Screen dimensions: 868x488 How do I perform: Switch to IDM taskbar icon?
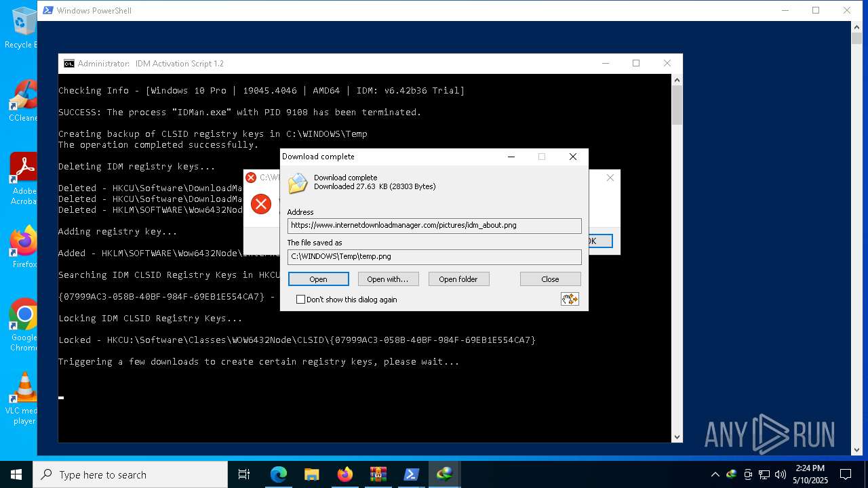tap(445, 474)
